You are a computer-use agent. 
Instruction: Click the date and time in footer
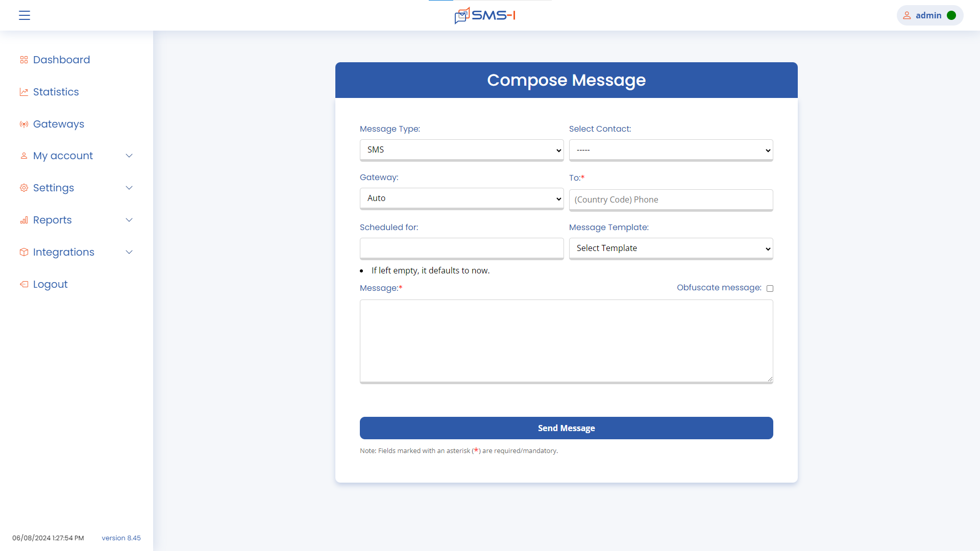48,538
